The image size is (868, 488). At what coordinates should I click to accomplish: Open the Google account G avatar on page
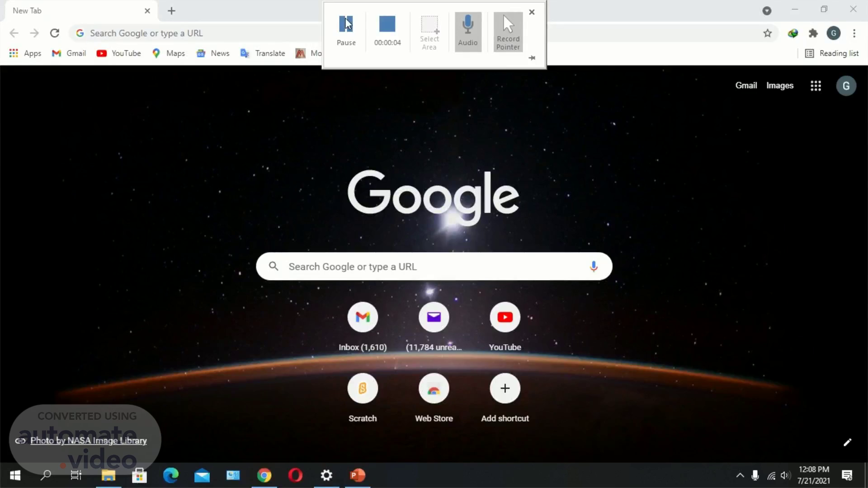tap(846, 86)
